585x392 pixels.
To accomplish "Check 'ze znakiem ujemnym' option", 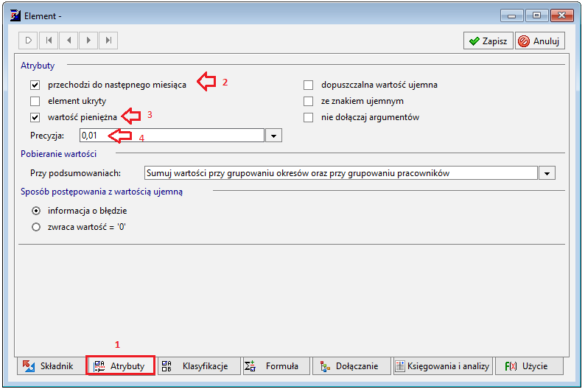I will point(308,101).
